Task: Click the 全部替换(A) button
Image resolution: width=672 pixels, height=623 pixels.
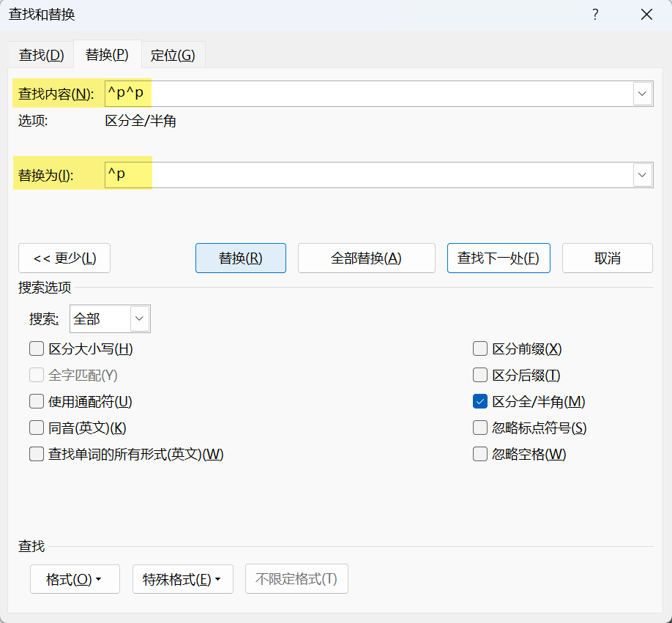Action: coord(367,258)
